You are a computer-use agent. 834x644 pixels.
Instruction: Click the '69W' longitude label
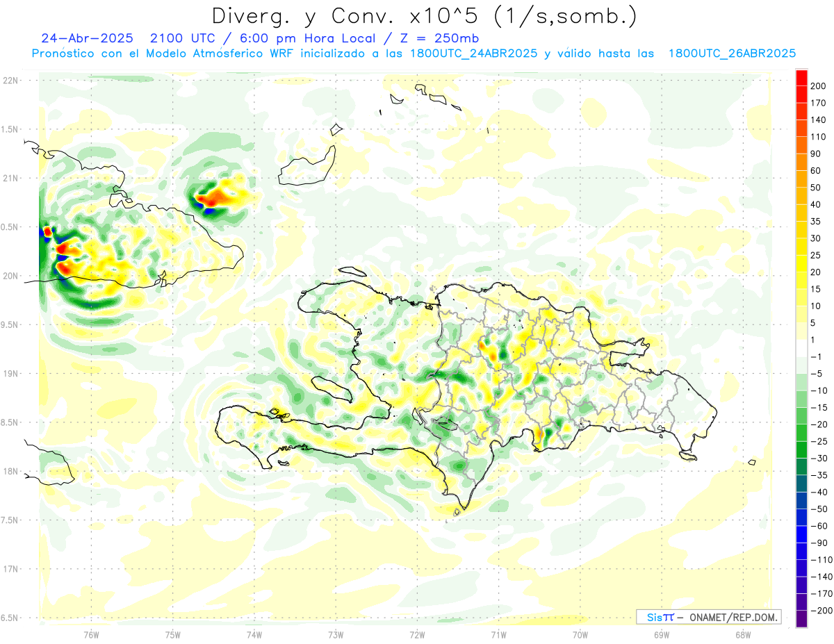click(x=661, y=634)
